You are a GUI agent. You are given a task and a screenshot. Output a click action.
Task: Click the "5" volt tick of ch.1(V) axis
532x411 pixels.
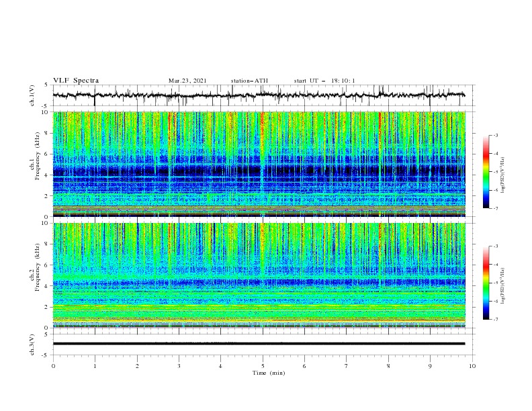point(46,85)
